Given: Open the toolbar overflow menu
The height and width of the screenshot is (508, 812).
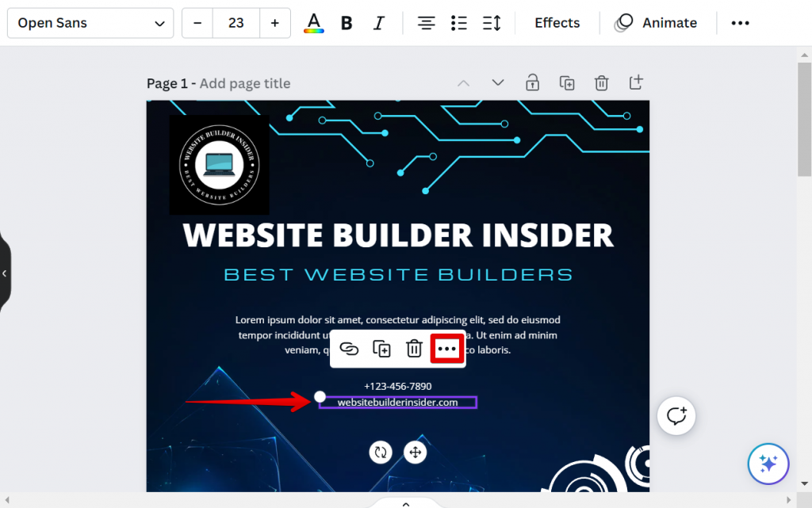Looking at the screenshot, I should tap(740, 23).
